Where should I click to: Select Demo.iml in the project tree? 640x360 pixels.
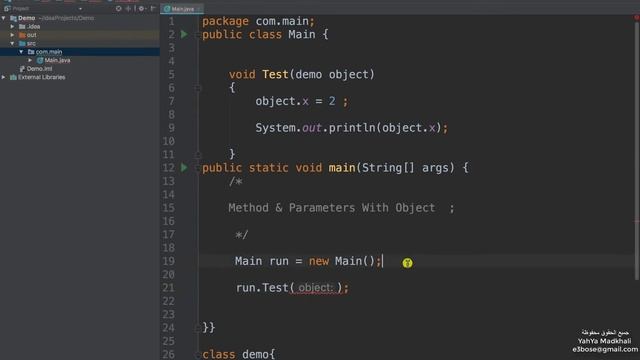click(39, 69)
